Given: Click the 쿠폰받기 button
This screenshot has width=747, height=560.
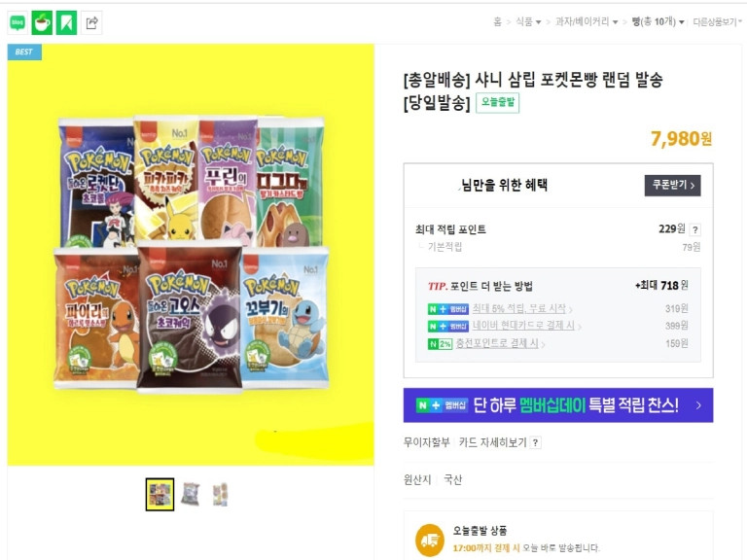Looking at the screenshot, I should [x=672, y=186].
